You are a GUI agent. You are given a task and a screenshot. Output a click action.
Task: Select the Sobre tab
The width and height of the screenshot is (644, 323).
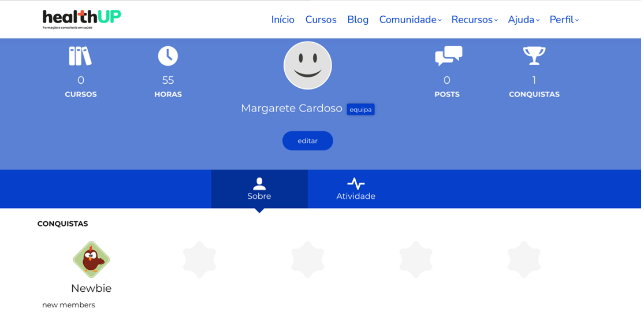point(260,190)
